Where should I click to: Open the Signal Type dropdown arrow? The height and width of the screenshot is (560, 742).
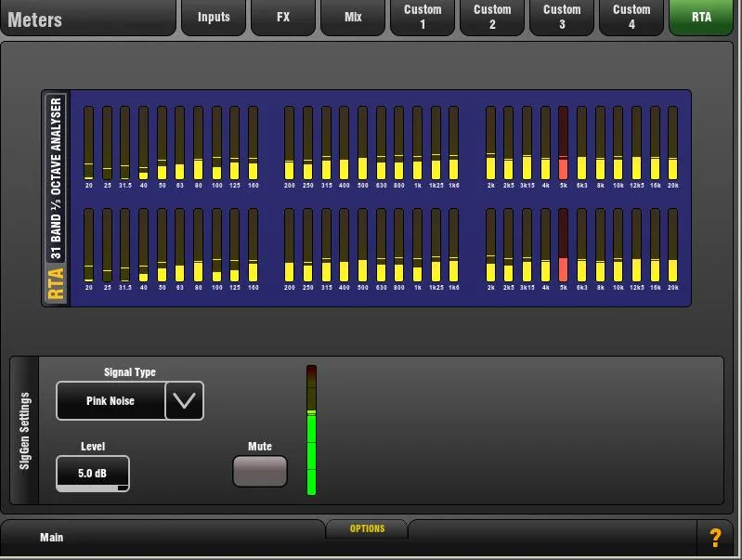click(x=185, y=401)
